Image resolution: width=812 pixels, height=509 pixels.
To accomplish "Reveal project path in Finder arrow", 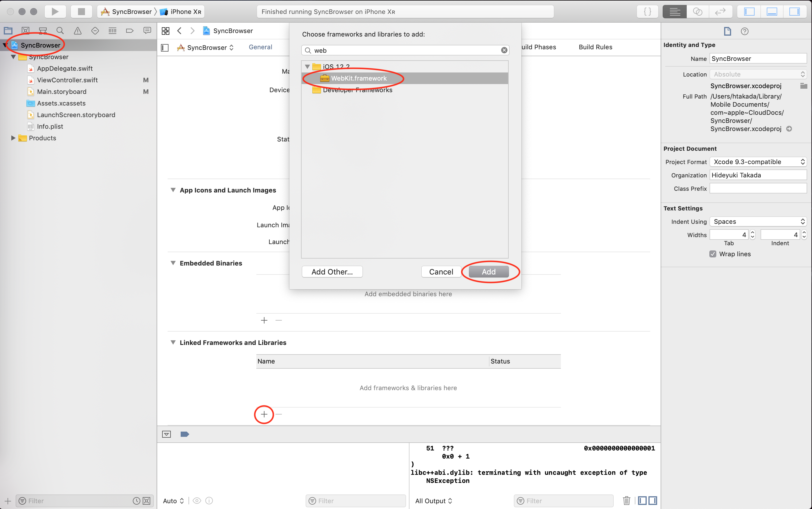I will tap(789, 129).
